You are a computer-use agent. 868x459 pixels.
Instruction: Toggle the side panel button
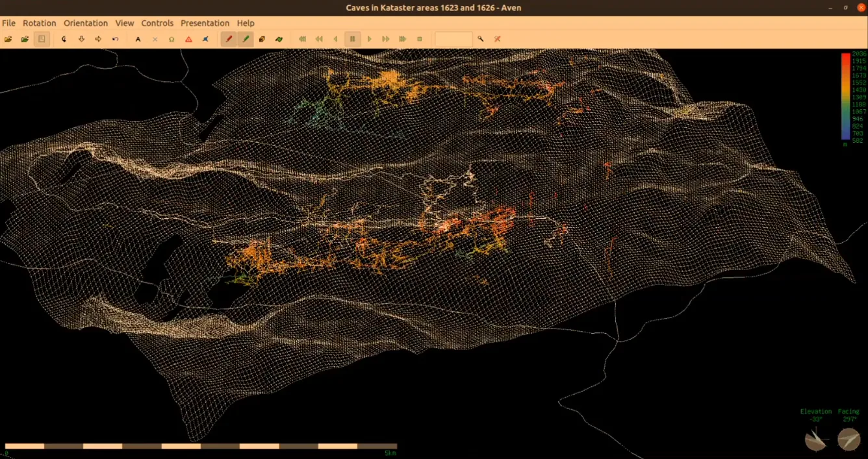42,39
